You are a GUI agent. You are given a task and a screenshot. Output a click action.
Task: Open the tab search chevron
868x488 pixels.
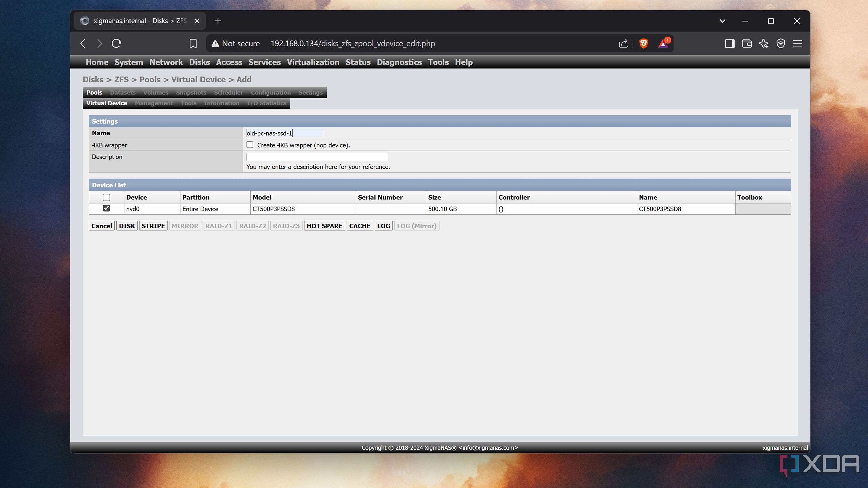[x=722, y=21]
